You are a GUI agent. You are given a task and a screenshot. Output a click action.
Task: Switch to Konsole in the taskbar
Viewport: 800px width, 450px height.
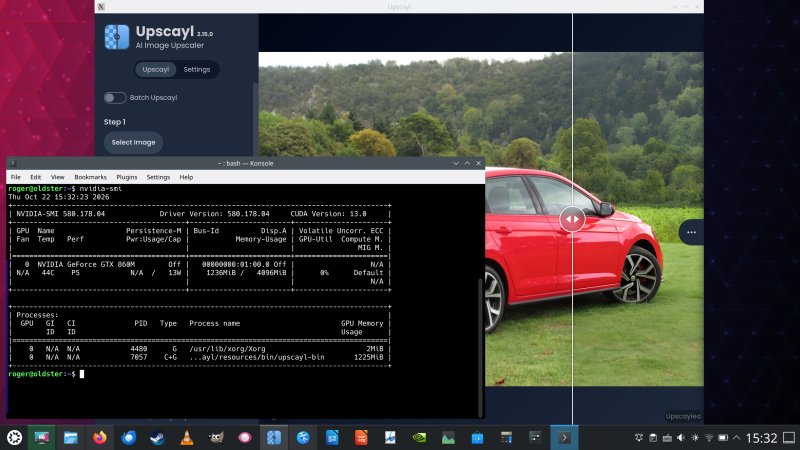564,437
